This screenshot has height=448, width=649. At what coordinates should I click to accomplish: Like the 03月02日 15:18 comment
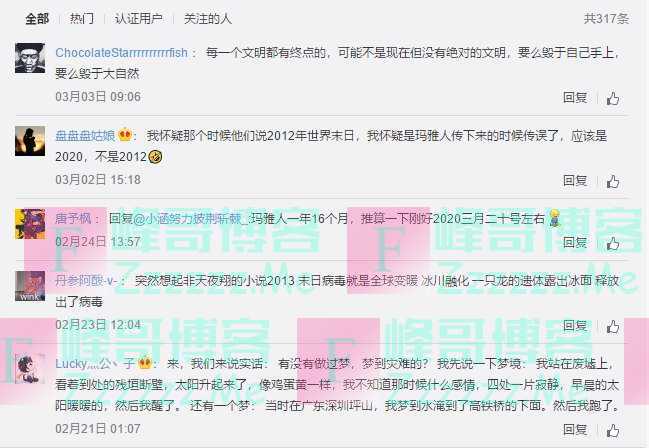613,181
